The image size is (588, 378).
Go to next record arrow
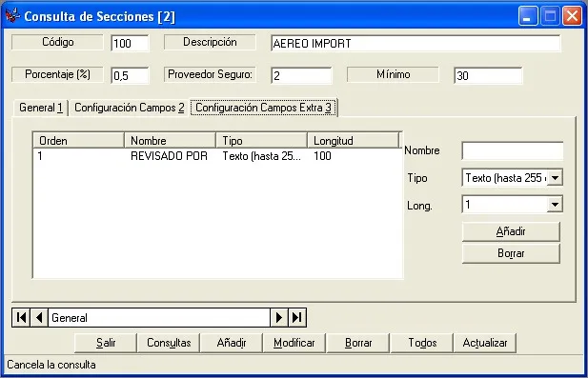click(279, 318)
